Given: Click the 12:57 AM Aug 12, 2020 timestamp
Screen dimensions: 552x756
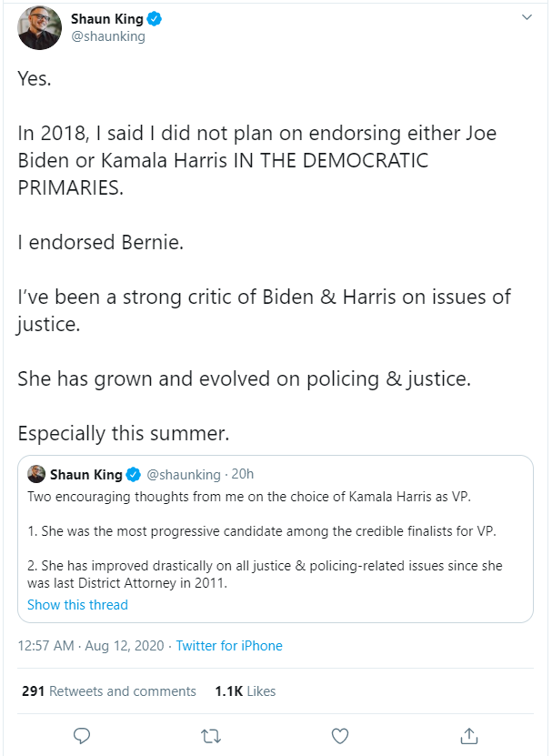Looking at the screenshot, I should coord(91,646).
